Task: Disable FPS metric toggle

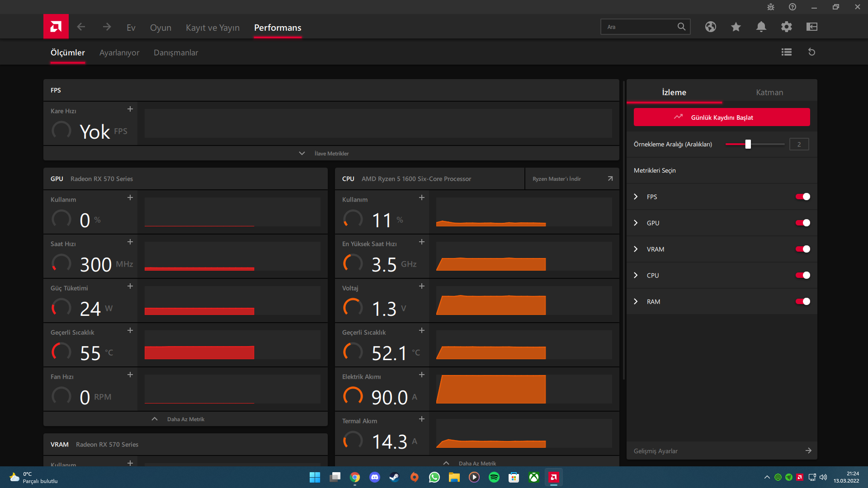Action: (x=802, y=197)
